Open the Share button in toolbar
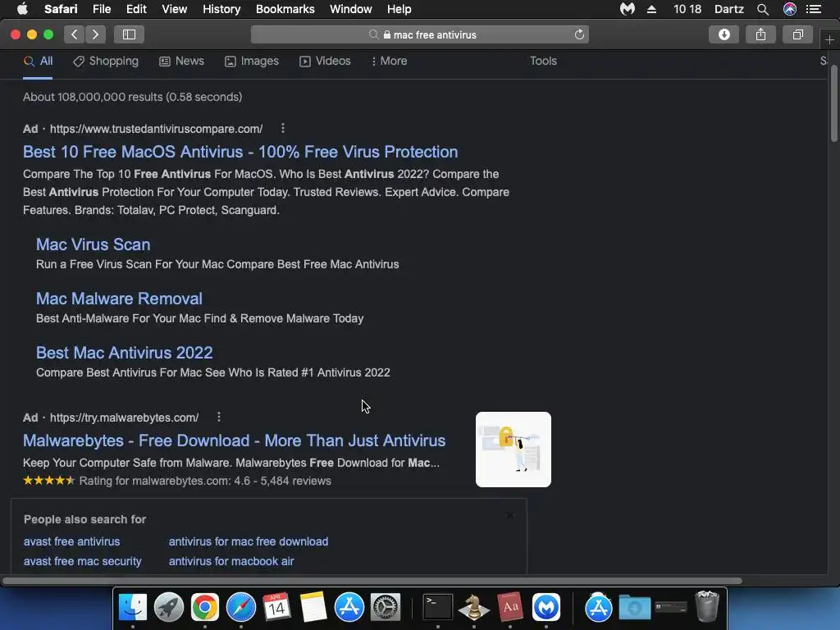 760,34
